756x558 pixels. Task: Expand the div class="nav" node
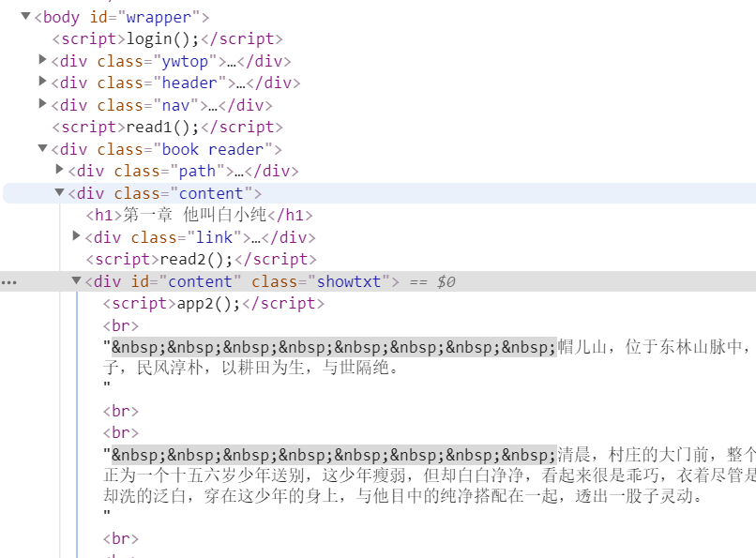(42, 103)
